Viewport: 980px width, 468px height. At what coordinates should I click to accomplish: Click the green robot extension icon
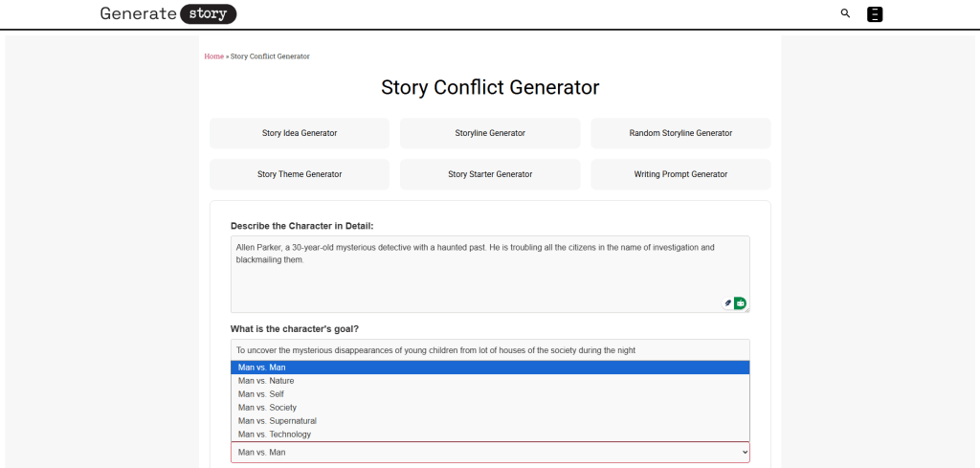coord(740,303)
